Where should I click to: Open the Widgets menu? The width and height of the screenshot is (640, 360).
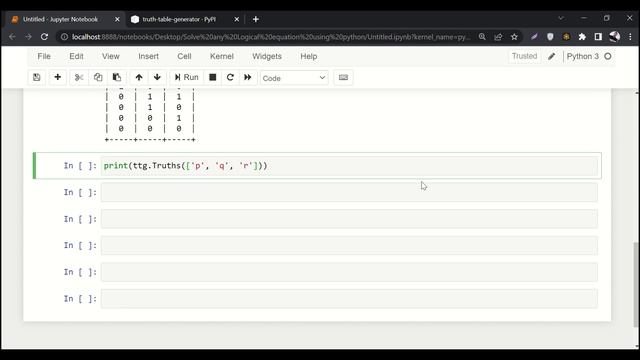267,56
